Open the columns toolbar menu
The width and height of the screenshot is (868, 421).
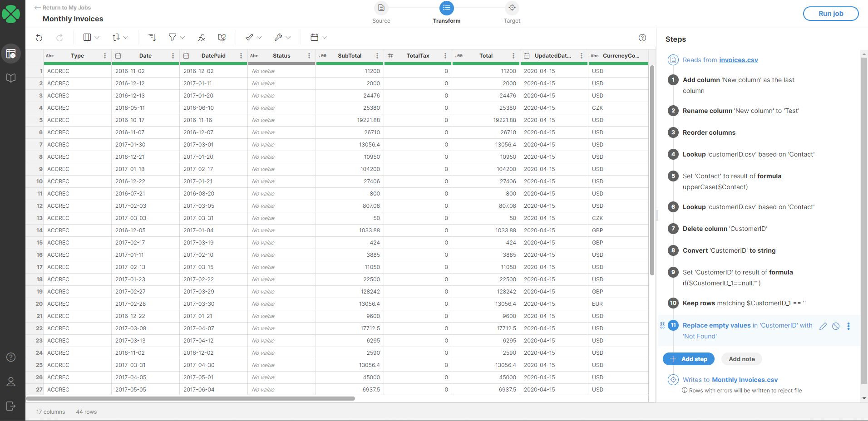(91, 38)
